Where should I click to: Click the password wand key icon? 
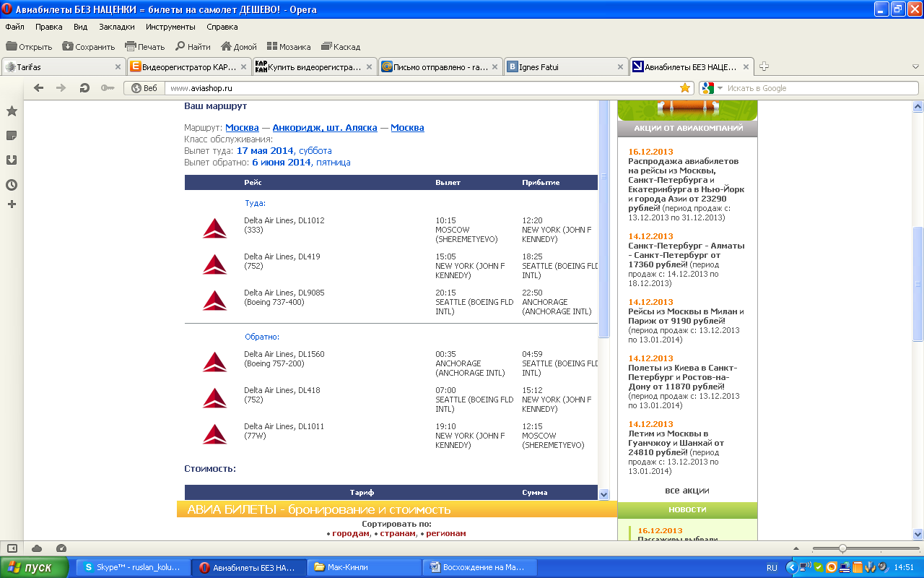pos(108,88)
